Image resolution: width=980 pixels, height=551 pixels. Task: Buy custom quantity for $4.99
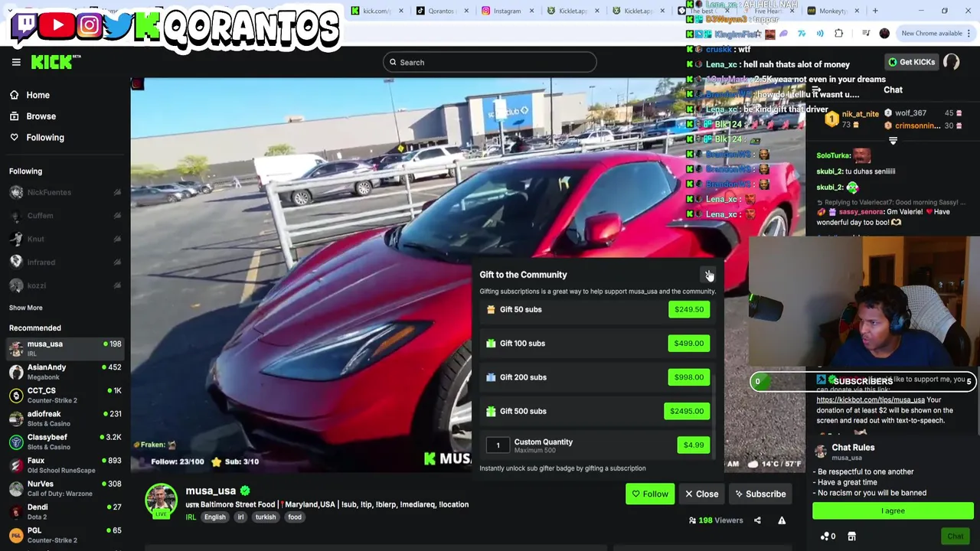point(693,445)
